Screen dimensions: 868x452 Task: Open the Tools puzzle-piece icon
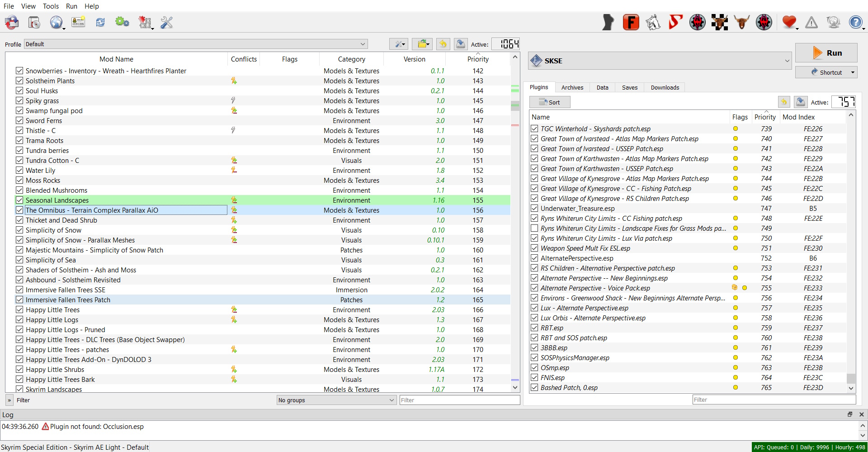pyautogui.click(x=145, y=22)
